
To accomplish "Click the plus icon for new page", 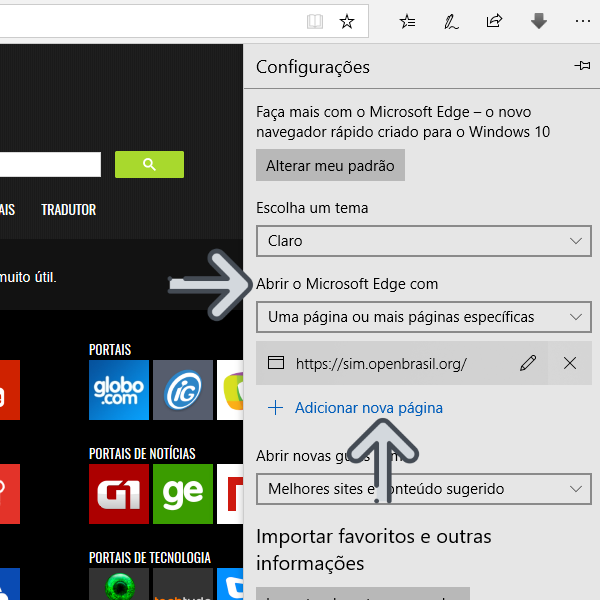I will (x=276, y=408).
